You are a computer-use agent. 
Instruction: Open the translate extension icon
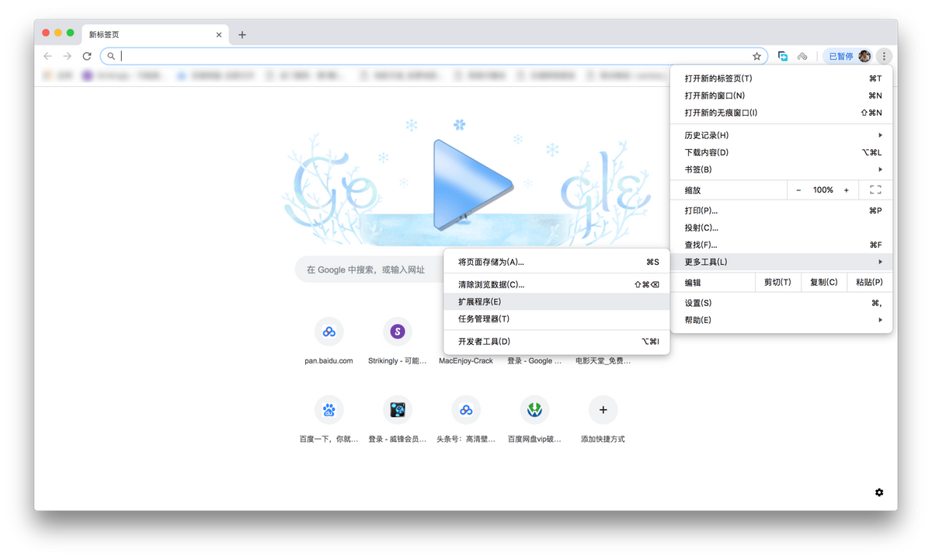783,56
